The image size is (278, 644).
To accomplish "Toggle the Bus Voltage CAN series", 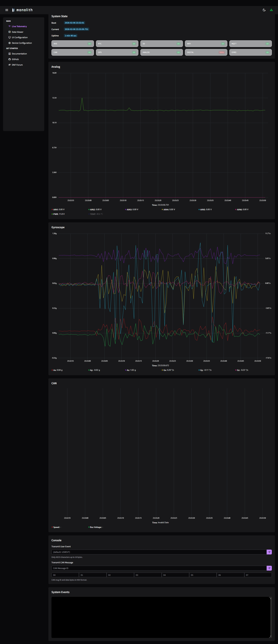I will (96, 527).
